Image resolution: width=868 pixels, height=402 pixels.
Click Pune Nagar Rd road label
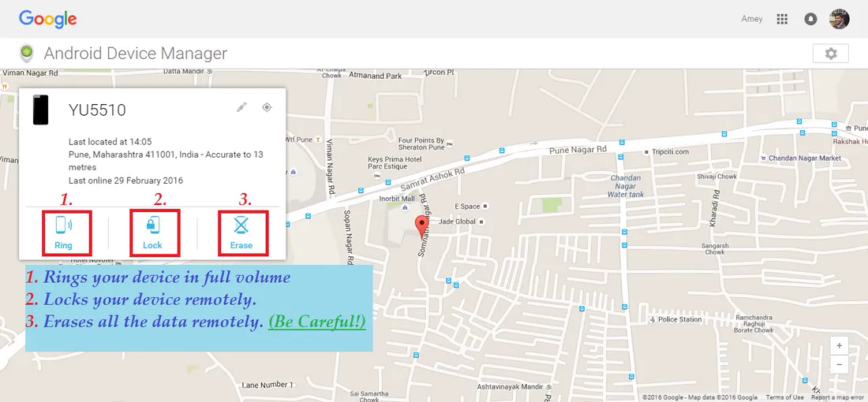pyautogui.click(x=578, y=150)
